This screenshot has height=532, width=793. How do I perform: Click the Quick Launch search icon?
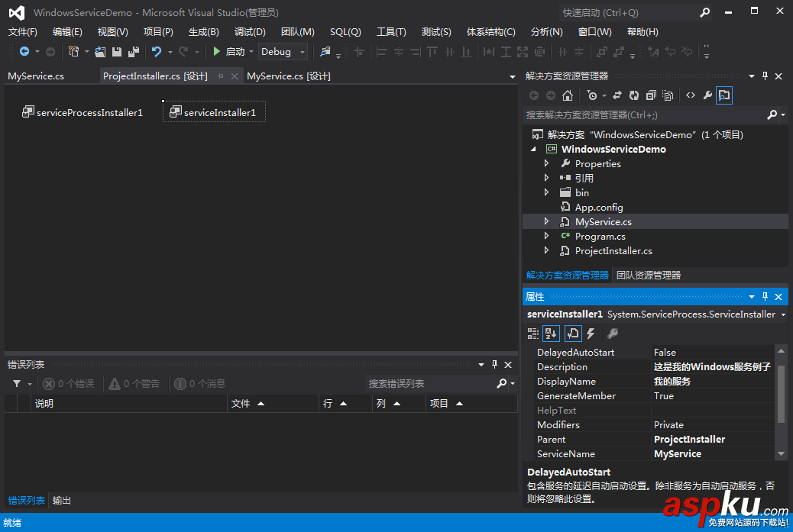pyautogui.click(x=704, y=13)
